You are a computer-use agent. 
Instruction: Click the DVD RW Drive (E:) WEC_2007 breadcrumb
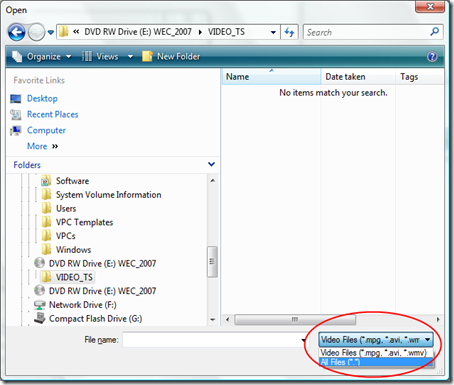[138, 32]
